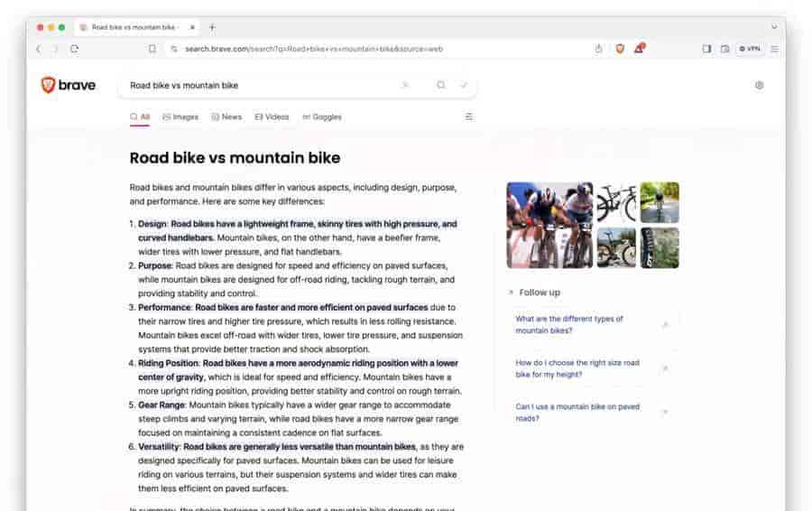The height and width of the screenshot is (511, 812).
Task: Click follow-up about types of mountain bikes
Action: point(569,324)
